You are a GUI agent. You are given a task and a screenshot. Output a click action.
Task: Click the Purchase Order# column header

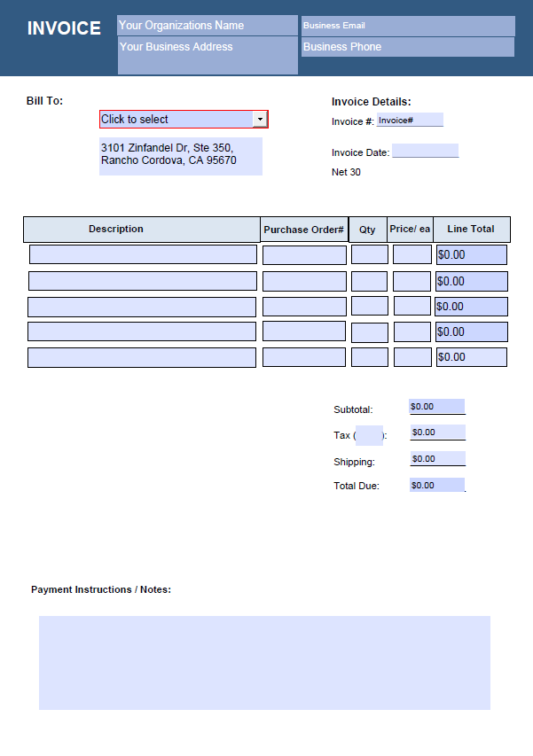(304, 230)
